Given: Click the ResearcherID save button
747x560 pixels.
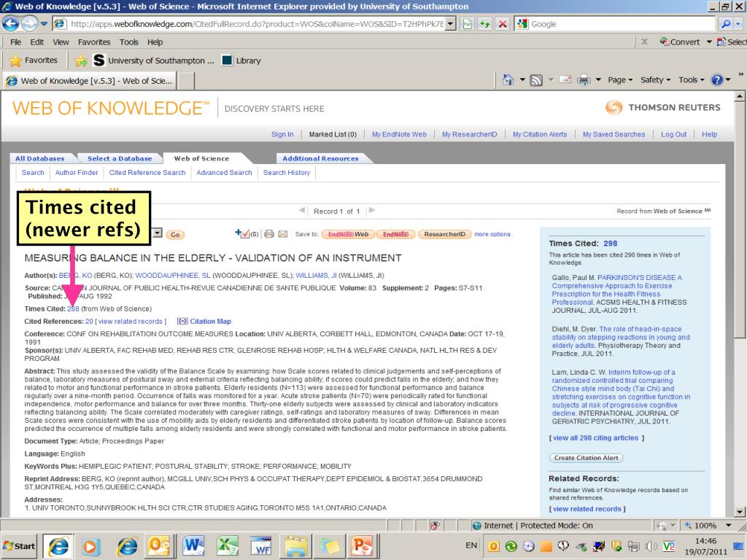Looking at the screenshot, I should pos(444,234).
